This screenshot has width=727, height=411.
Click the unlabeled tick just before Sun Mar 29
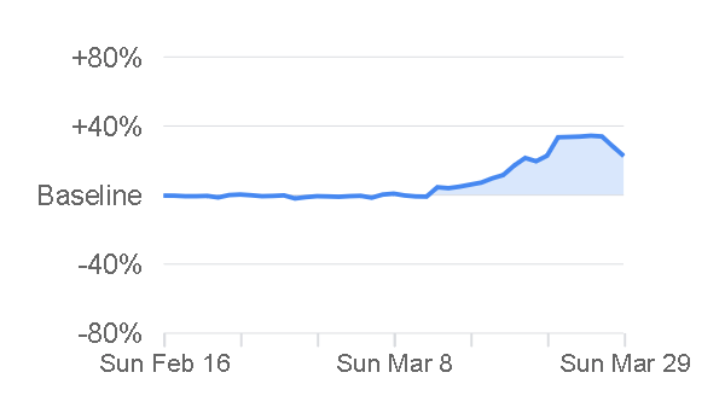click(548, 340)
